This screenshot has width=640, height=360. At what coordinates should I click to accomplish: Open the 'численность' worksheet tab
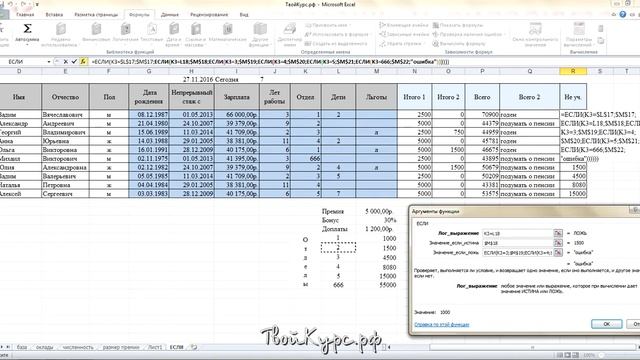click(78, 347)
